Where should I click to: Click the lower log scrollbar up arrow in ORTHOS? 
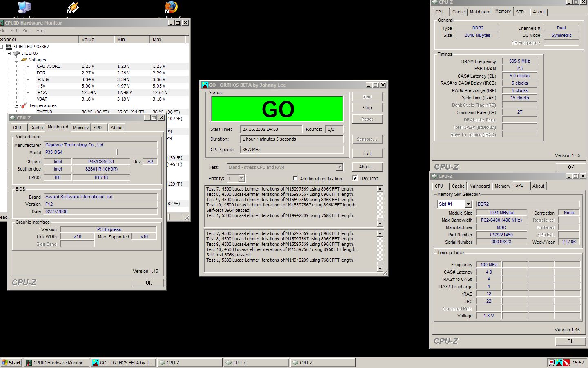point(380,234)
